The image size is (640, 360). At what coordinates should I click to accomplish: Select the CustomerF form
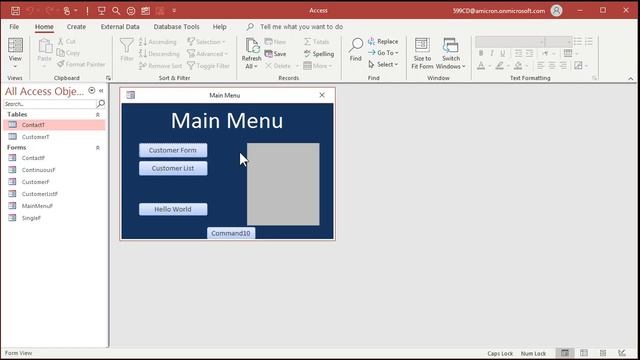[54, 182]
